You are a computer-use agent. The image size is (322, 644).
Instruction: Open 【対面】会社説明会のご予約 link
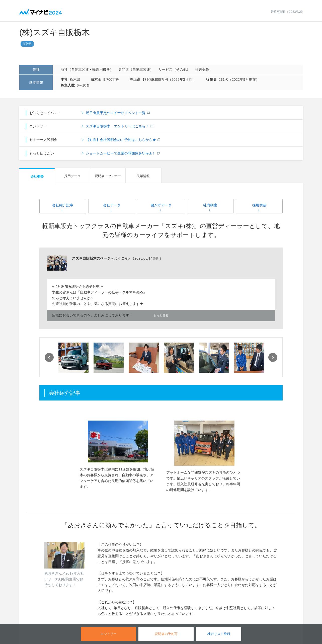(x=121, y=140)
